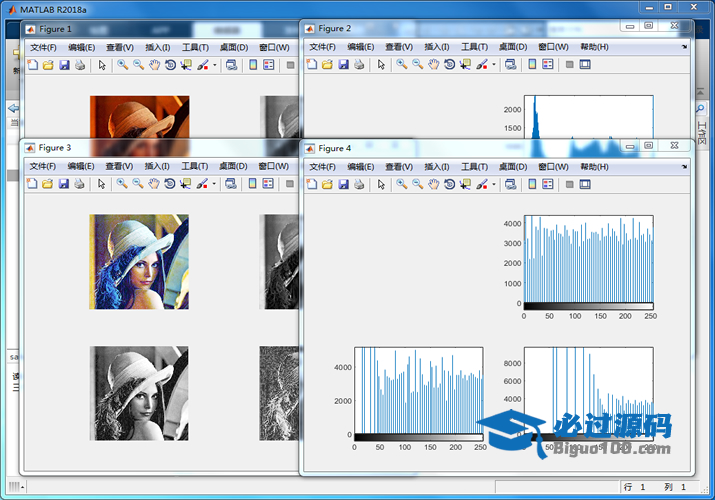Toggle the Rotate 3D tool in Figure 3
715x500 pixels.
[x=170, y=184]
